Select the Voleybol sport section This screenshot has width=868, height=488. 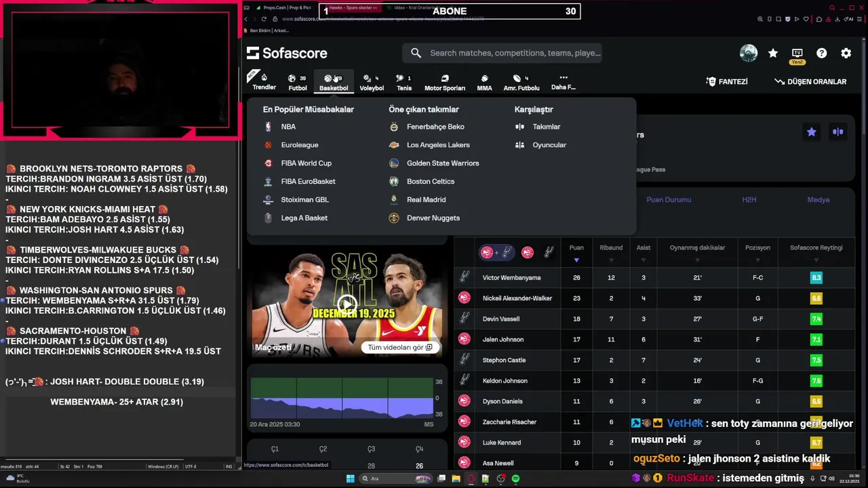372,83
